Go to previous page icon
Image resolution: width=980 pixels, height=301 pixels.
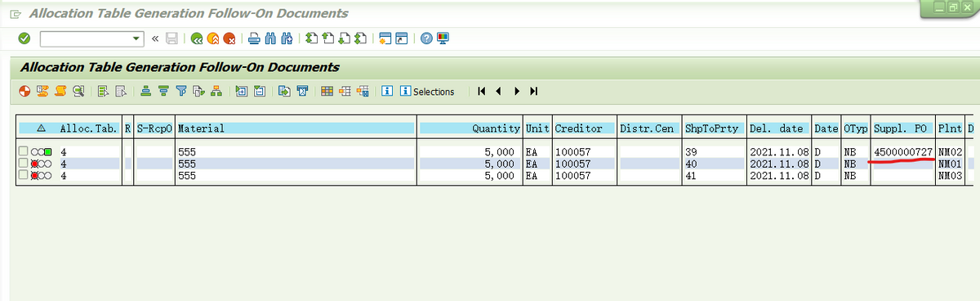[327, 38]
